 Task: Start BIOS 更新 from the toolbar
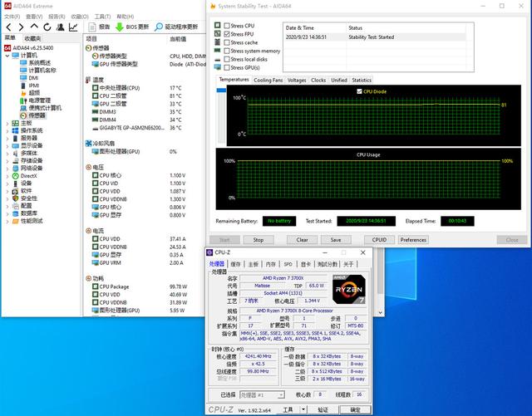(x=132, y=27)
